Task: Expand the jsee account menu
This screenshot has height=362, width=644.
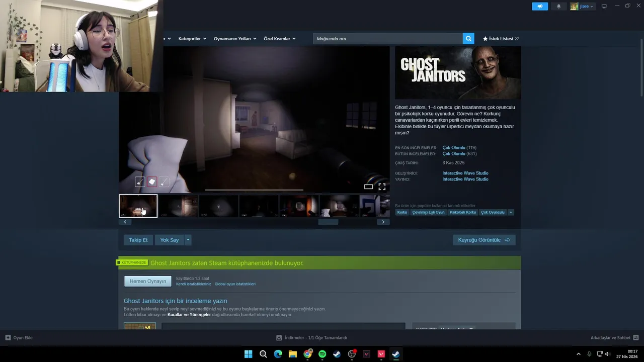Action: 586,7
